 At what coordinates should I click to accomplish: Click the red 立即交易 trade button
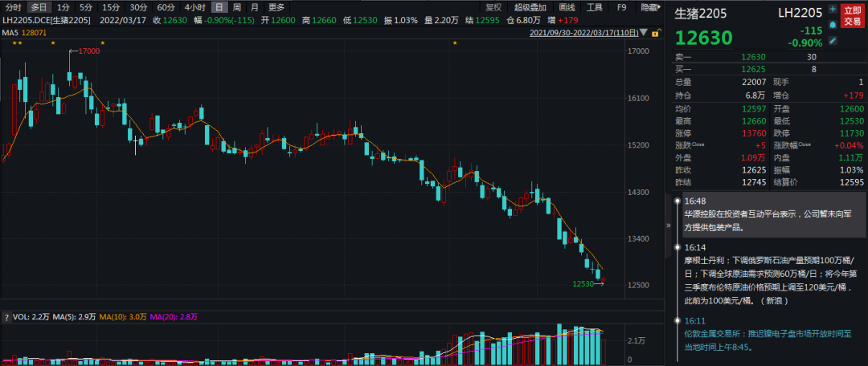click(851, 16)
